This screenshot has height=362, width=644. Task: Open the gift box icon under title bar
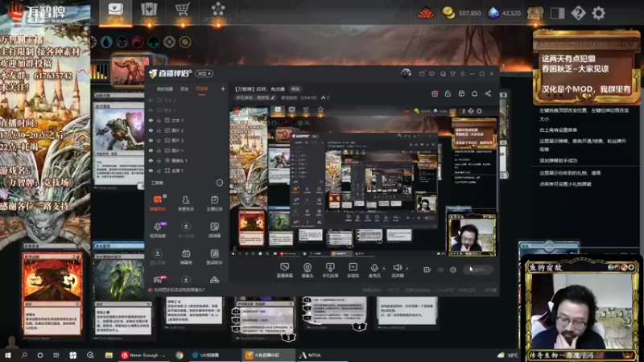coord(435,93)
